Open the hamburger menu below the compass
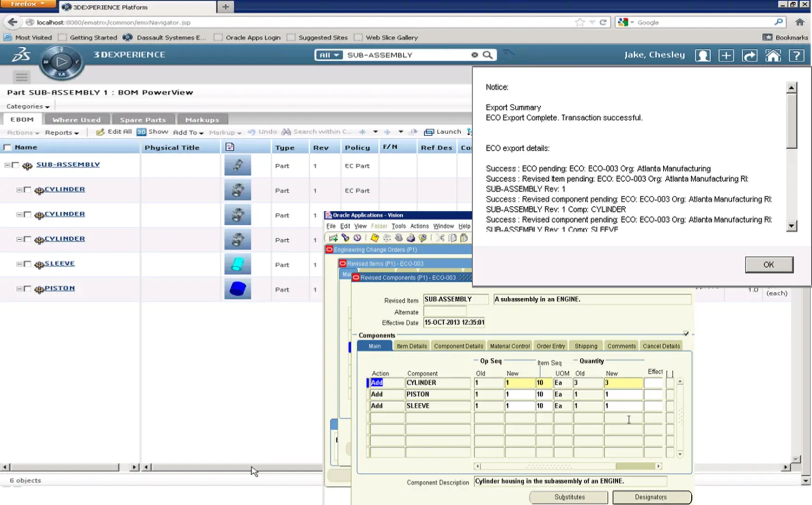This screenshot has width=812, height=505. [21, 77]
